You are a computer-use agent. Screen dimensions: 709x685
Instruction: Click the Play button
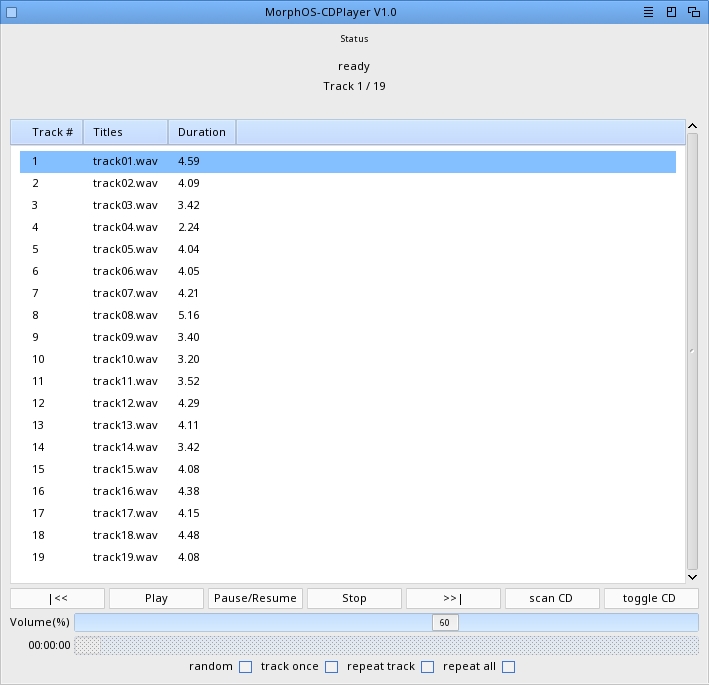coord(156,598)
